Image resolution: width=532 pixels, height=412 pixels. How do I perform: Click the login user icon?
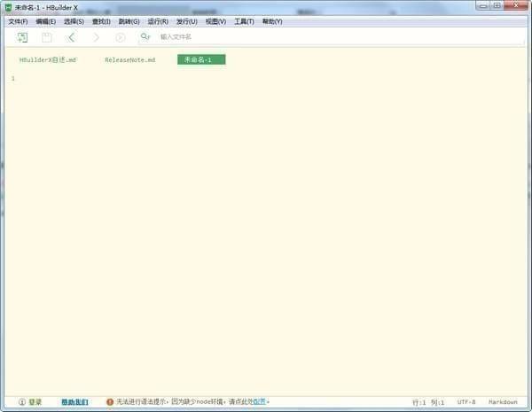tap(22, 401)
